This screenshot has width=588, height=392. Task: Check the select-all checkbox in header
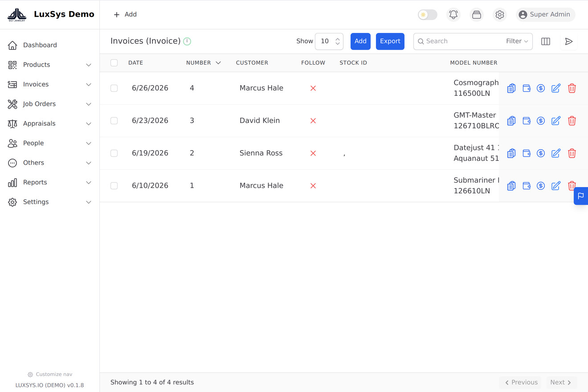[x=114, y=63]
